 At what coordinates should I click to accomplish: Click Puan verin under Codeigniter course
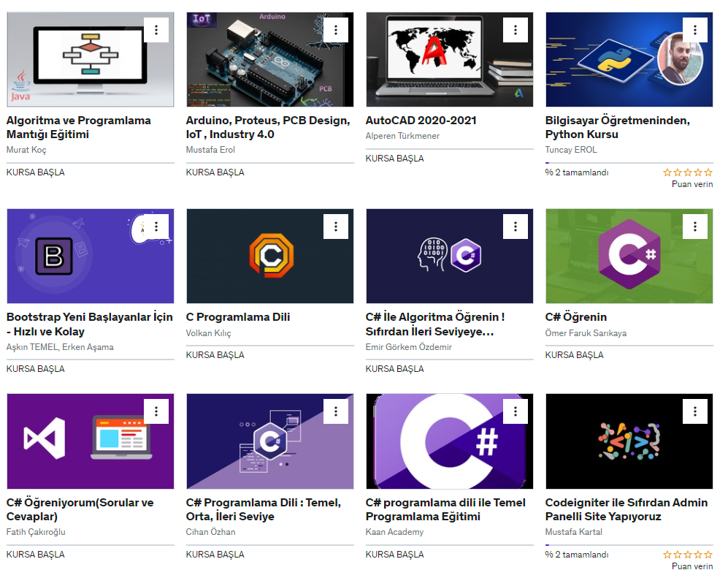pyautogui.click(x=692, y=566)
